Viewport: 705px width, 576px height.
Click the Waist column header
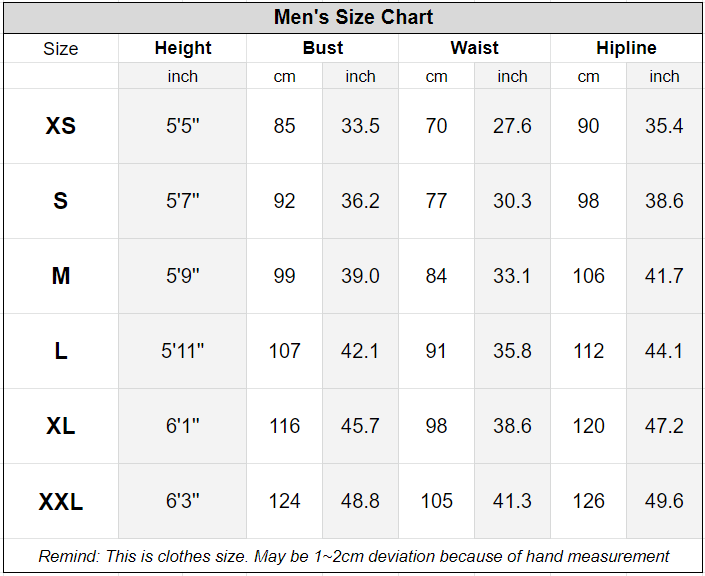(474, 48)
